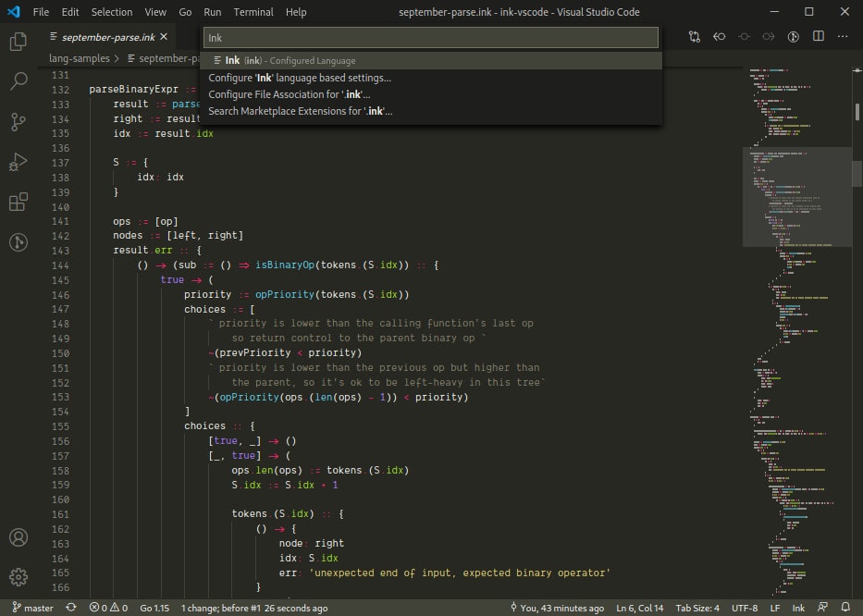The height and width of the screenshot is (616, 863).
Task: Open the Manage gear icon
Action: 18,577
